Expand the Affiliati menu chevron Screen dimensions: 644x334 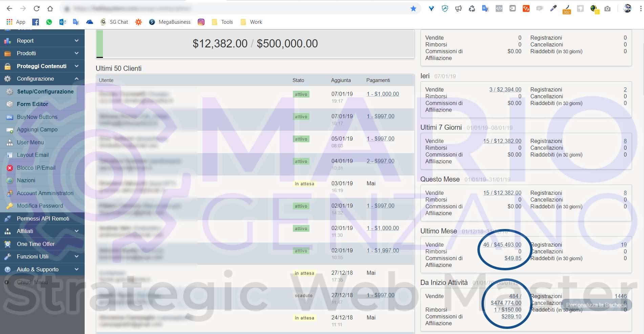tap(77, 231)
